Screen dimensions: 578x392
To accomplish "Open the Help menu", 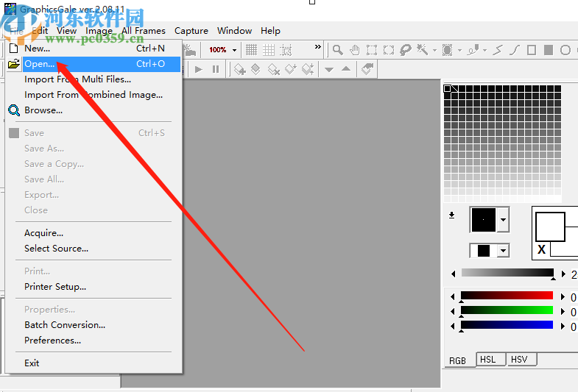I will click(x=270, y=31).
